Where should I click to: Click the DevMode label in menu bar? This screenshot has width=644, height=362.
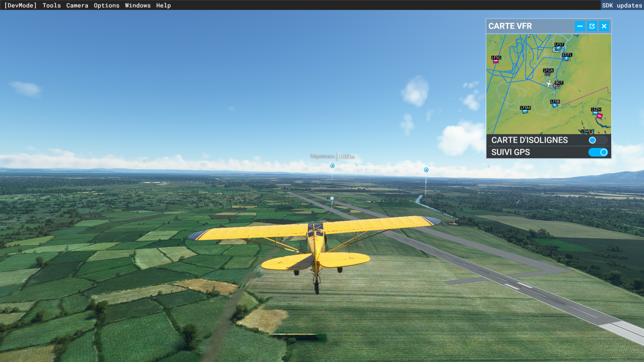[x=20, y=5]
